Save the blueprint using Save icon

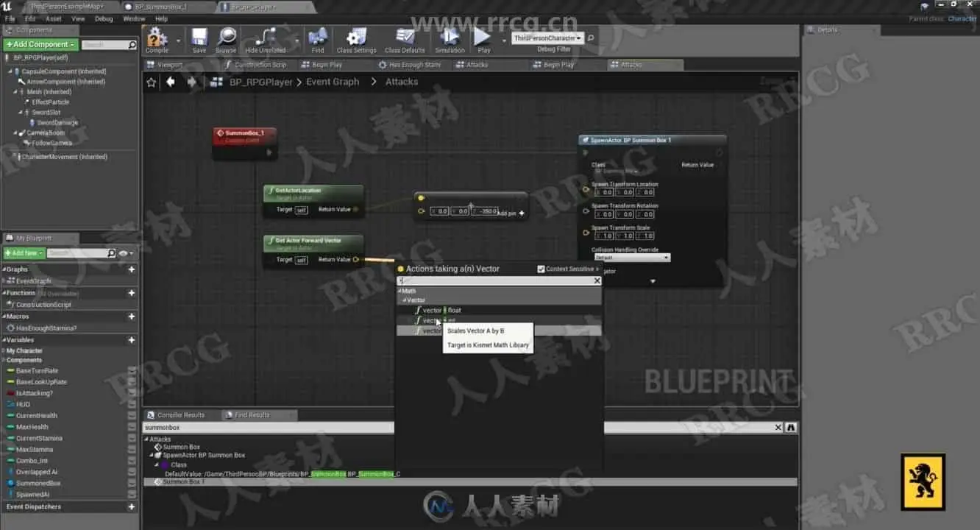pyautogui.click(x=199, y=40)
